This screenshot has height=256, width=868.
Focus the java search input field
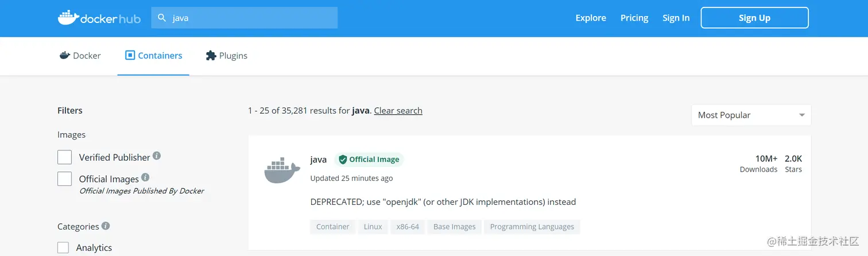(245, 18)
